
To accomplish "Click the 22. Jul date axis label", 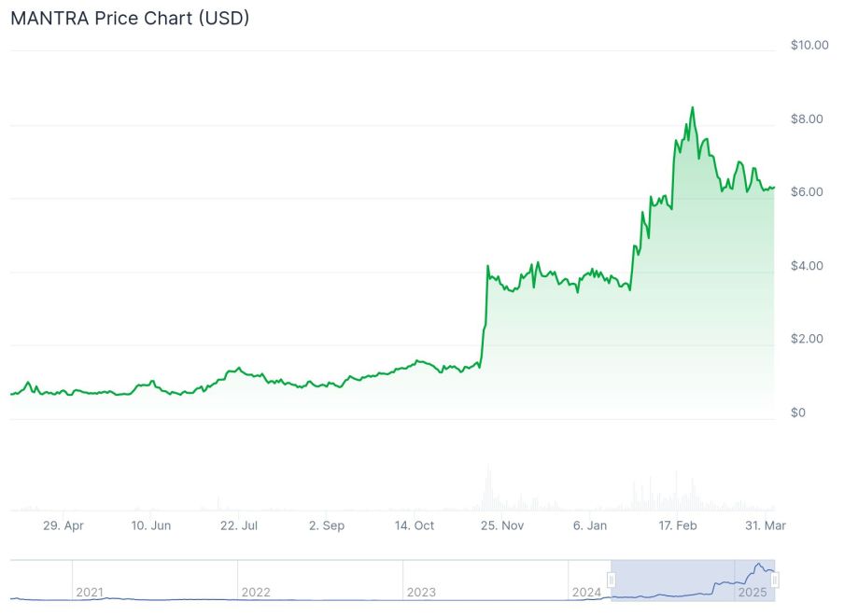I will point(239,526).
